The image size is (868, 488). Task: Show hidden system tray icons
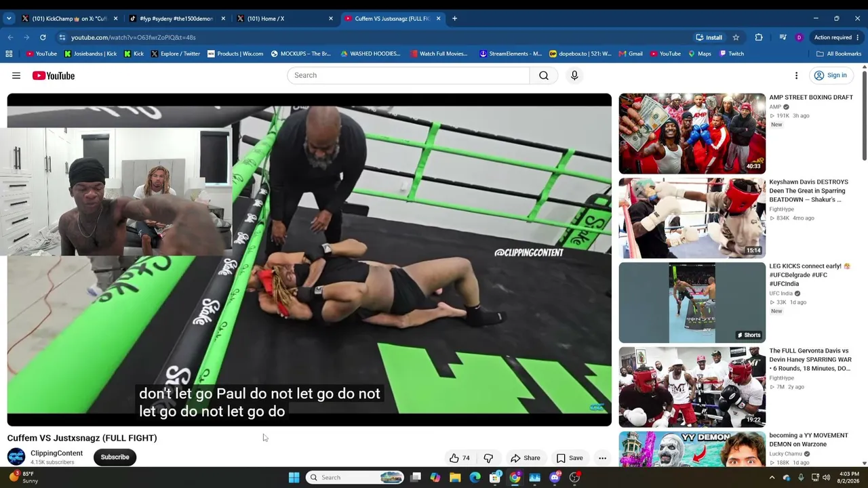[x=772, y=477]
